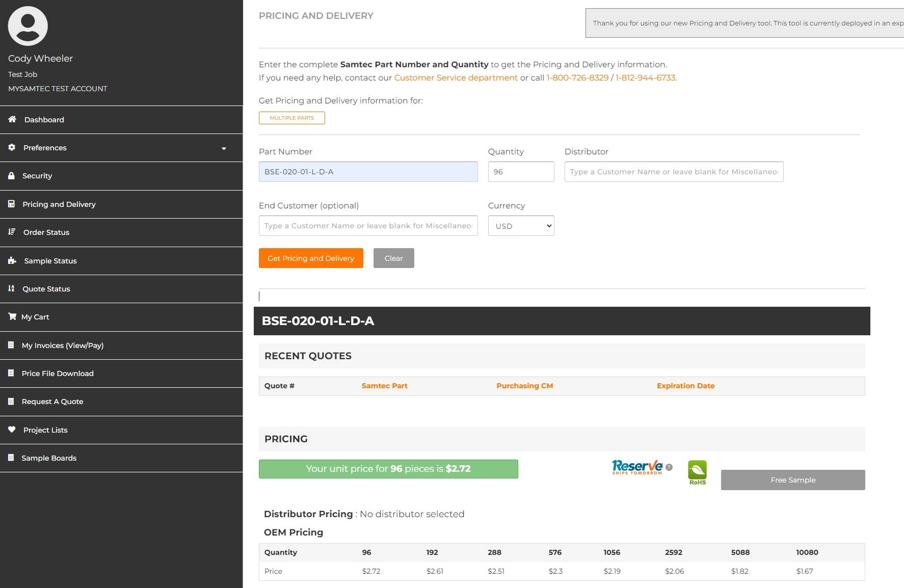Viewport: 904px width, 588px height.
Task: Open Security in the sidebar
Action: tap(121, 176)
